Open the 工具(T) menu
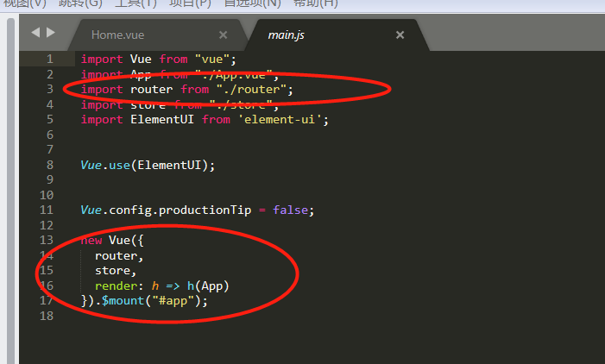This screenshot has width=605, height=364. coord(135,3)
